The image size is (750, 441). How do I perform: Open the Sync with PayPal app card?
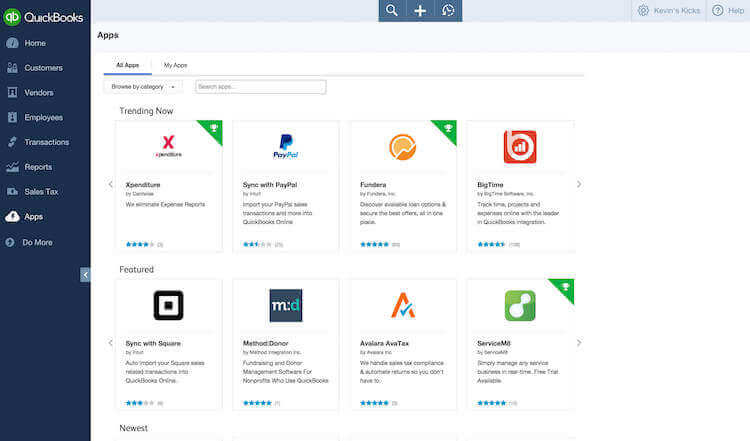click(285, 185)
